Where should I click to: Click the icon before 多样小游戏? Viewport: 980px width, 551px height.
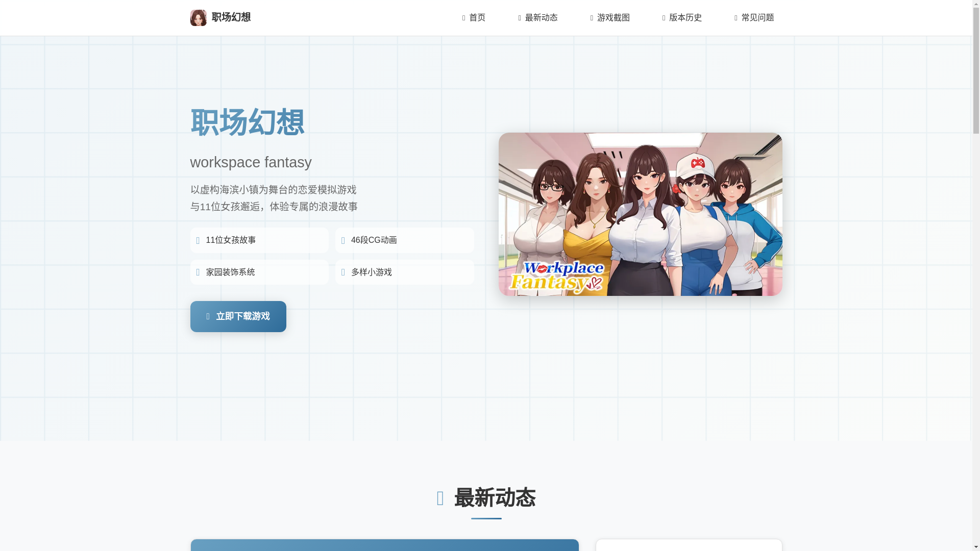coord(343,272)
